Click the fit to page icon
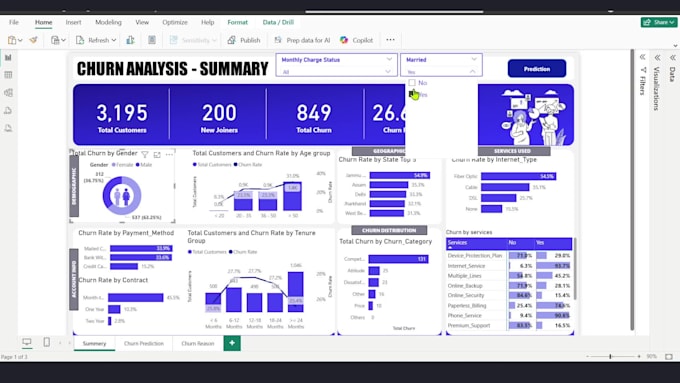The height and width of the screenshot is (383, 680). [669, 356]
